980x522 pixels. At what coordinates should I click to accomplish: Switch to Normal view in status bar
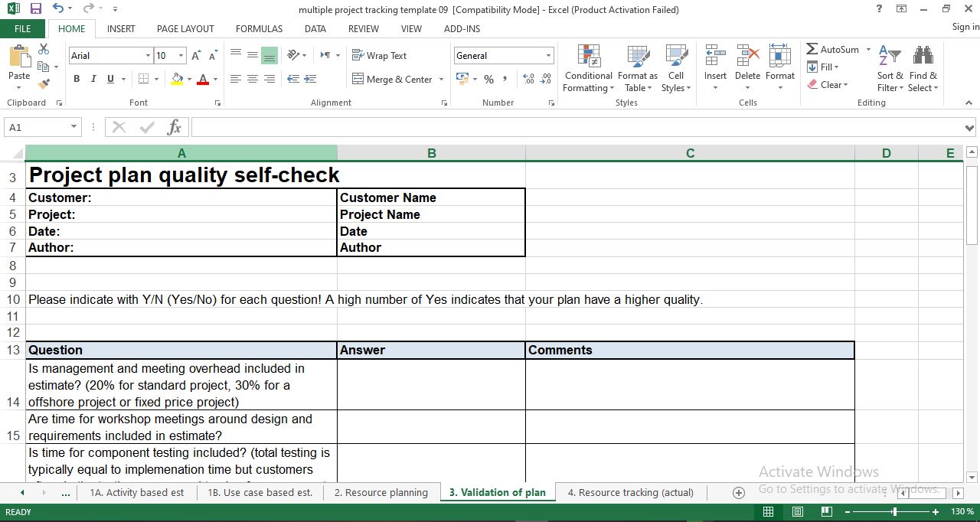click(768, 511)
